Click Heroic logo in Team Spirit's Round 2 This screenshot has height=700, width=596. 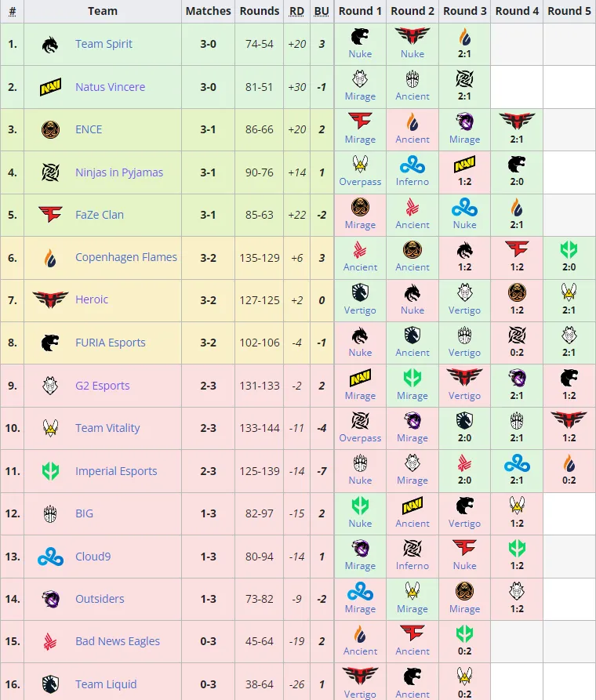pos(412,36)
